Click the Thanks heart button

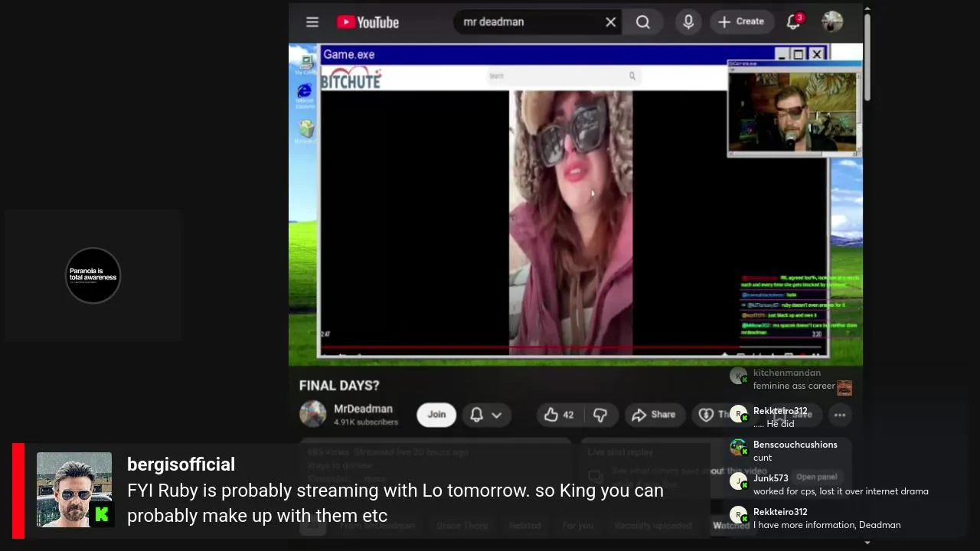tap(712, 415)
